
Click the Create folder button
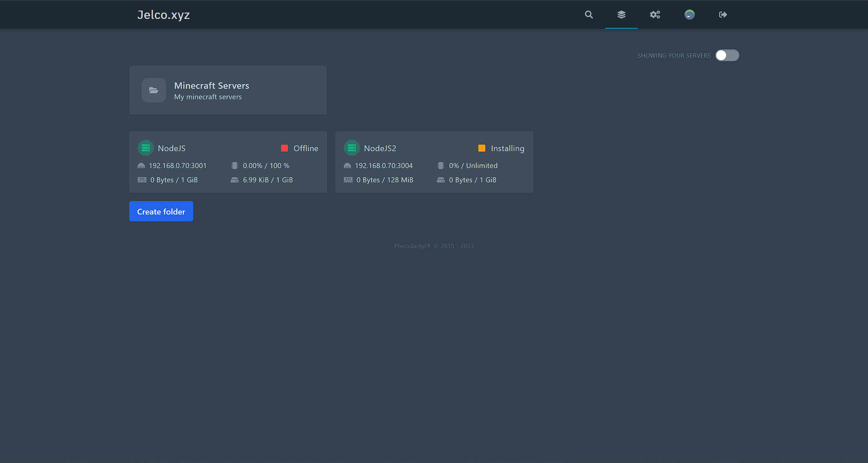coord(161,211)
